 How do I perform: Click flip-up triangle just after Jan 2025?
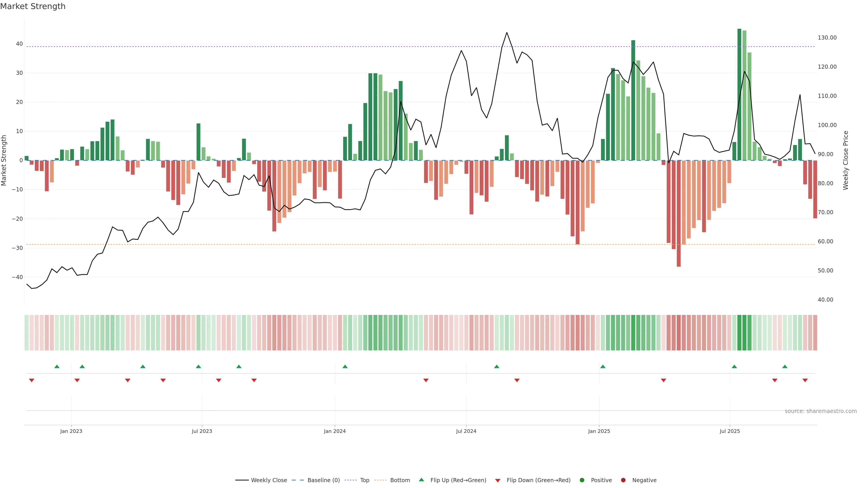click(603, 366)
